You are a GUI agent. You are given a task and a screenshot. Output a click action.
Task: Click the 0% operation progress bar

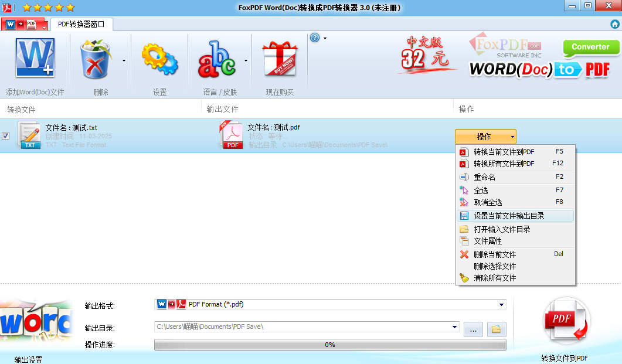point(329,345)
